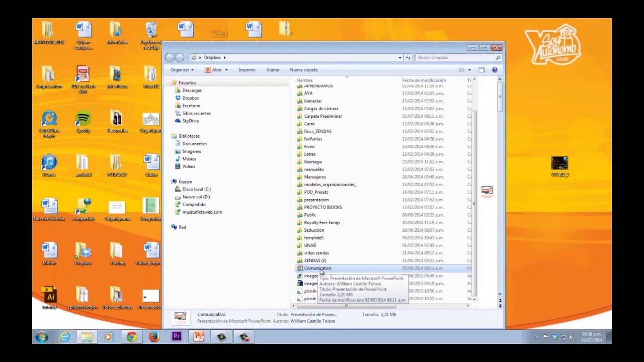
Task: Click the Windows Explorer taskbar icon
Action: [87, 337]
